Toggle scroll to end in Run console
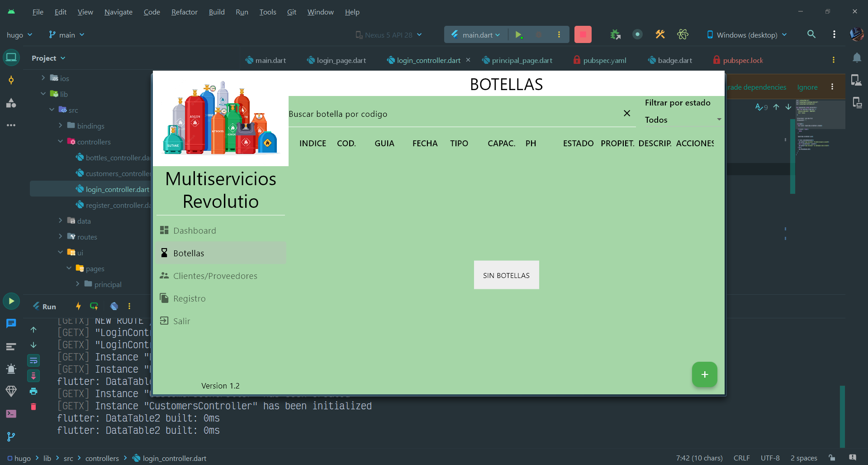 [33, 376]
